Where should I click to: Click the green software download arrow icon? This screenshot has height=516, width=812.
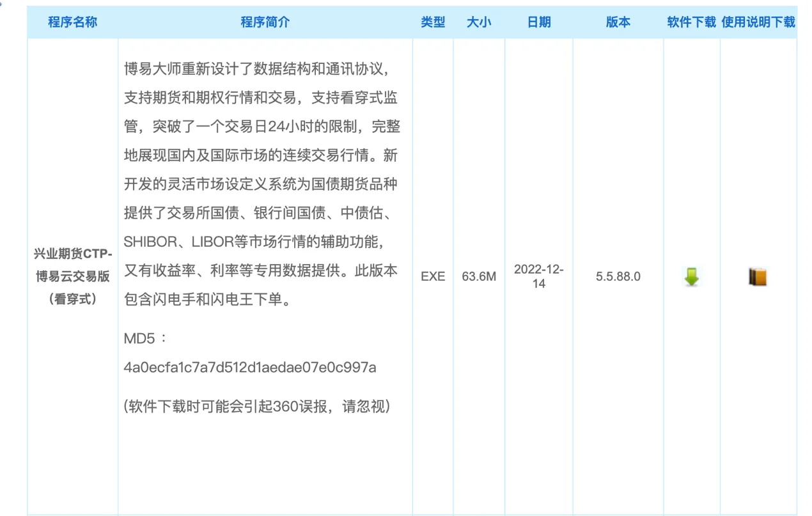point(691,277)
